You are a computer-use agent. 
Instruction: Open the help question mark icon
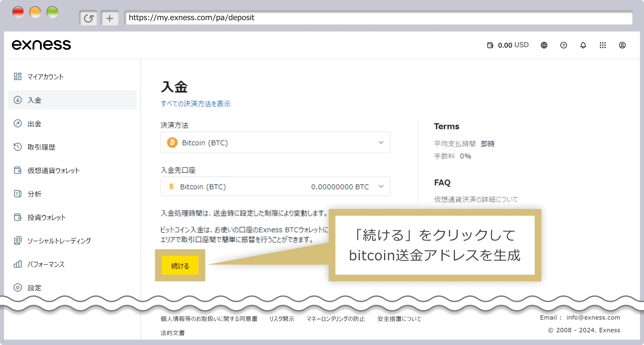point(563,45)
